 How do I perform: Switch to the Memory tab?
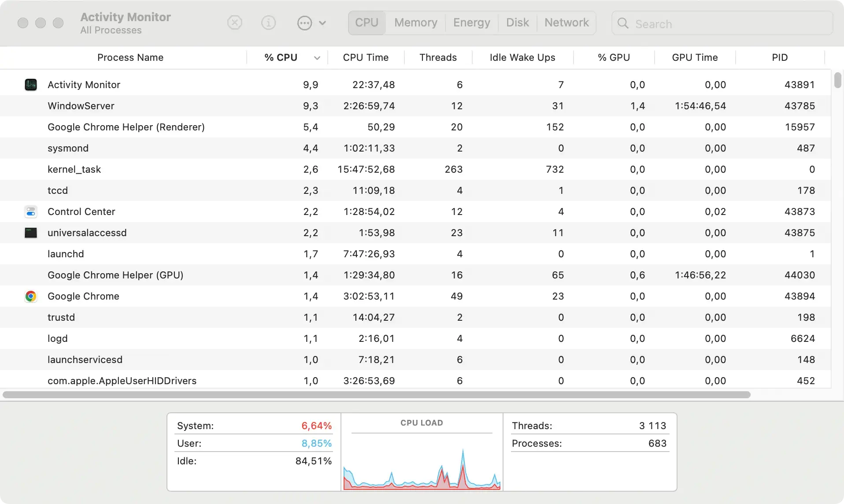pyautogui.click(x=415, y=22)
